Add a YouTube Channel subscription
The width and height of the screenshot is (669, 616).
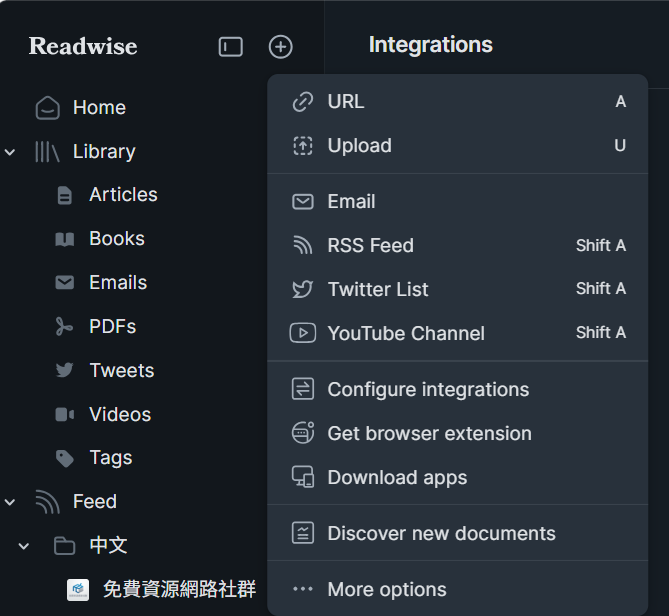[x=405, y=334]
